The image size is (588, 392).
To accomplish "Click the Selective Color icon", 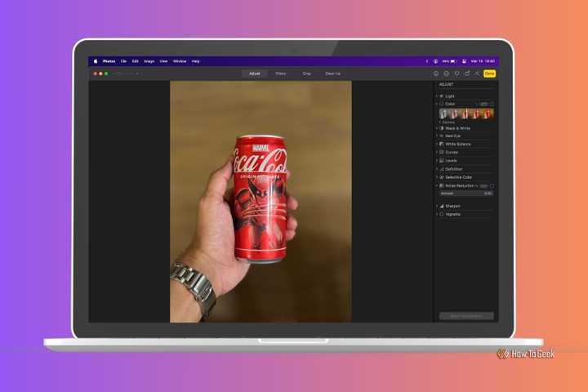I will (442, 177).
